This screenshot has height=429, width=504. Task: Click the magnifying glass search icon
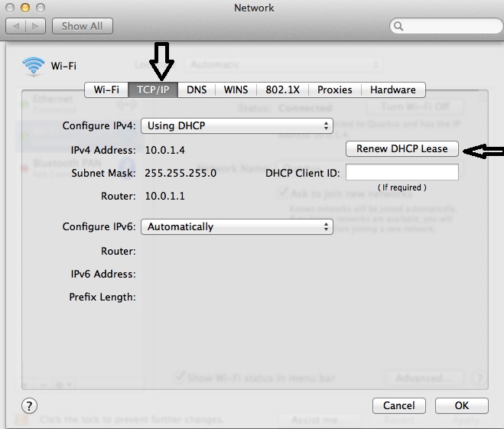coord(398,26)
